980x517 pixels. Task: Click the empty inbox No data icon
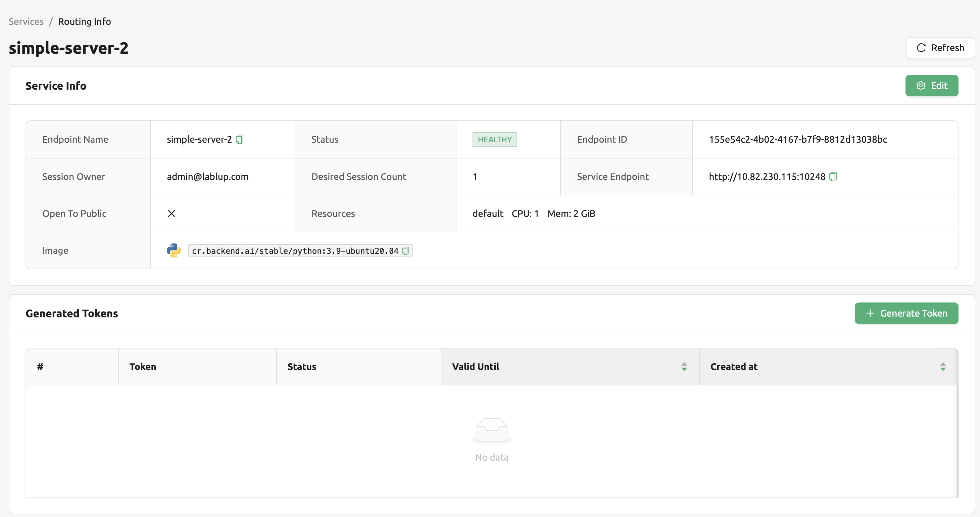point(492,430)
